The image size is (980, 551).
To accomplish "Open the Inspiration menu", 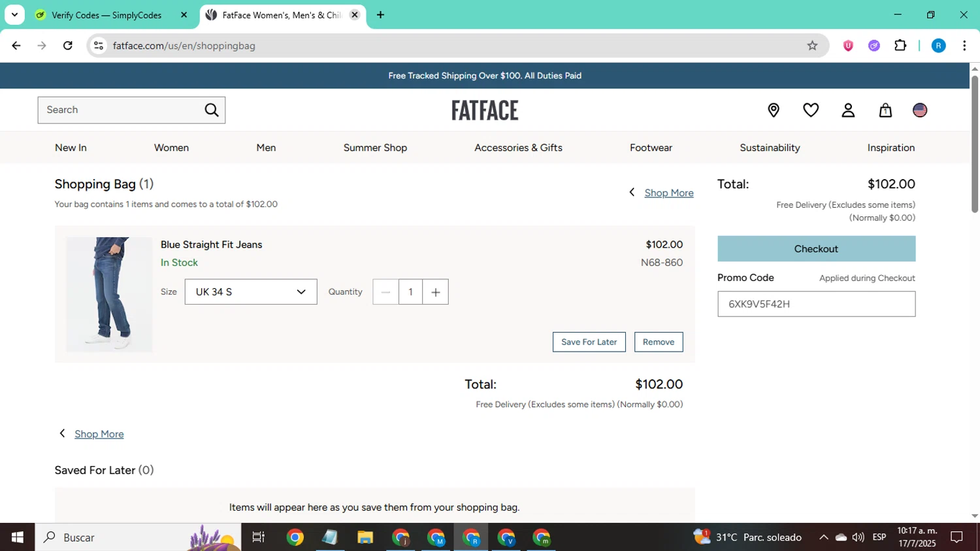I will point(890,148).
